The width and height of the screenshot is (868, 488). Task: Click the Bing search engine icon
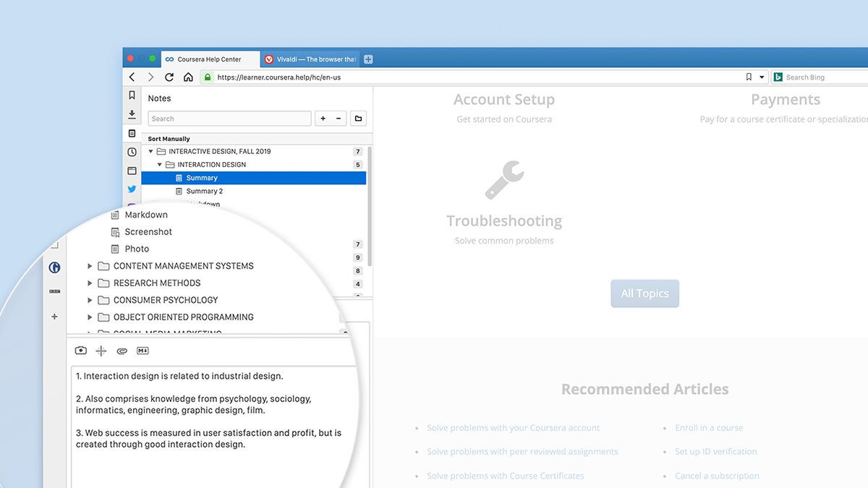[x=778, y=77]
